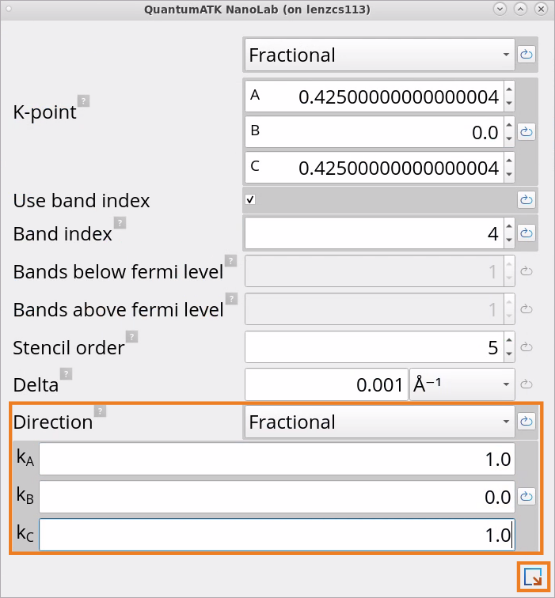The image size is (555, 598).
Task: Open the Delta unit Å⁻¹ dropdown
Action: 462,384
